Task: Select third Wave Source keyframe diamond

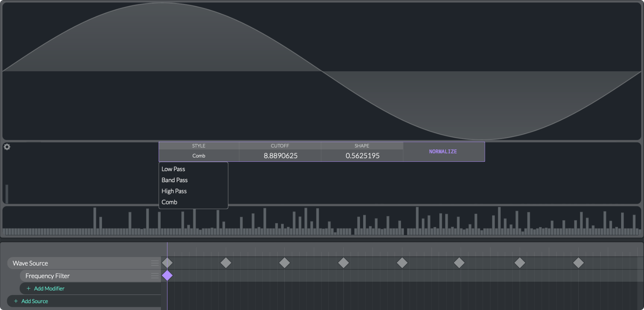Action: point(284,263)
